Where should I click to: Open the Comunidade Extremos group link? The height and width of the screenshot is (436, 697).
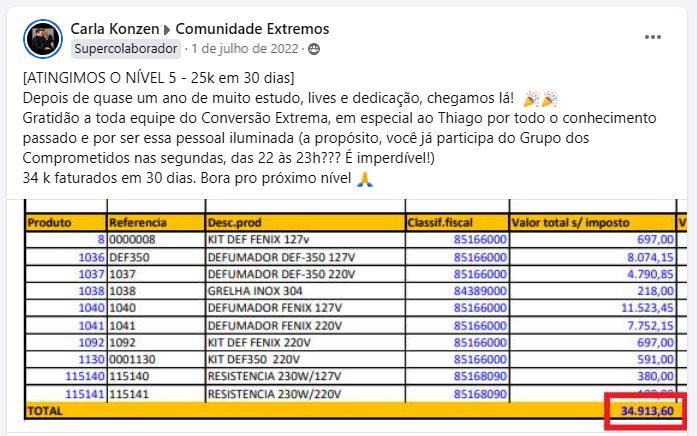tap(252, 29)
